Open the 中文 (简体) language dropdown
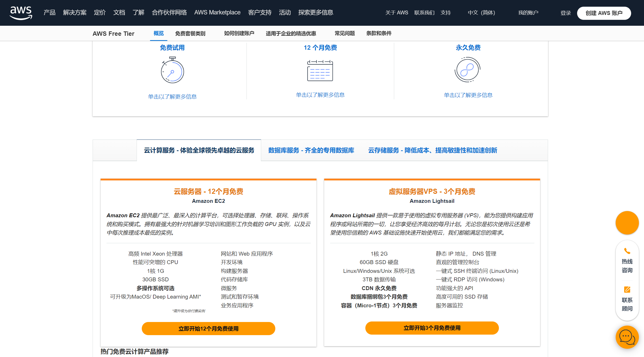Screen dimensions: 644x357 [481, 13]
